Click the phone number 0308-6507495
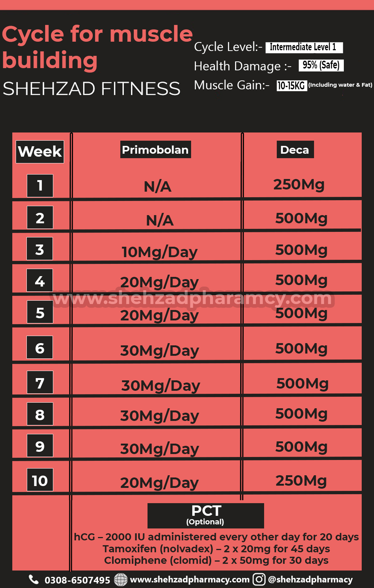 pyautogui.click(x=77, y=580)
